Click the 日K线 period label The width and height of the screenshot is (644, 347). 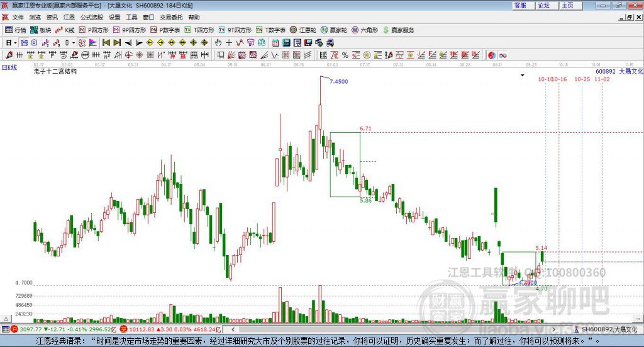pyautogui.click(x=9, y=67)
